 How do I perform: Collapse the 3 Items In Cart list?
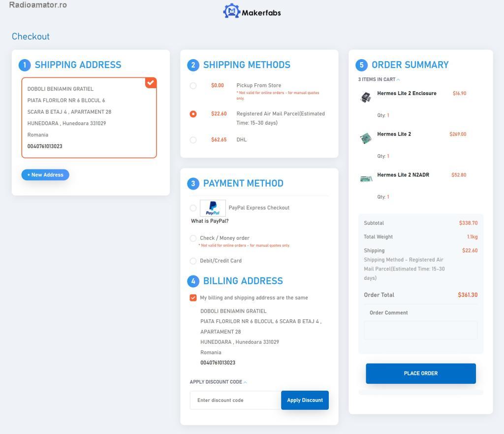[379, 79]
